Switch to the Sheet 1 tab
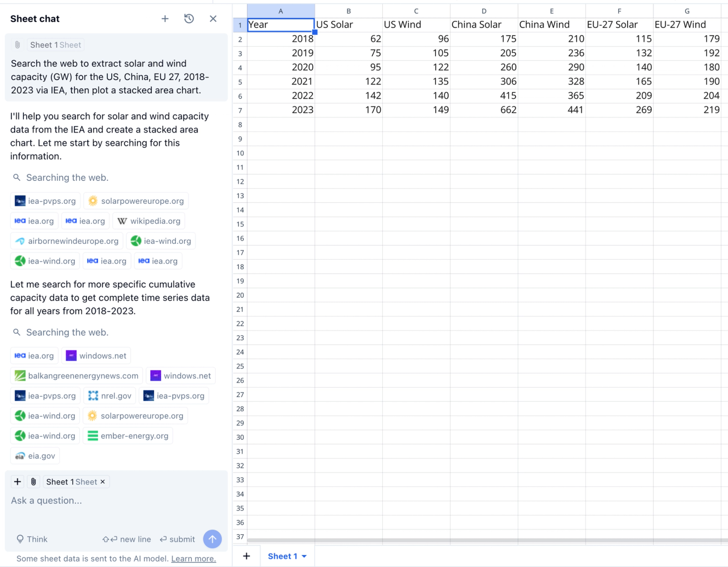This screenshot has width=728, height=567. (282, 556)
